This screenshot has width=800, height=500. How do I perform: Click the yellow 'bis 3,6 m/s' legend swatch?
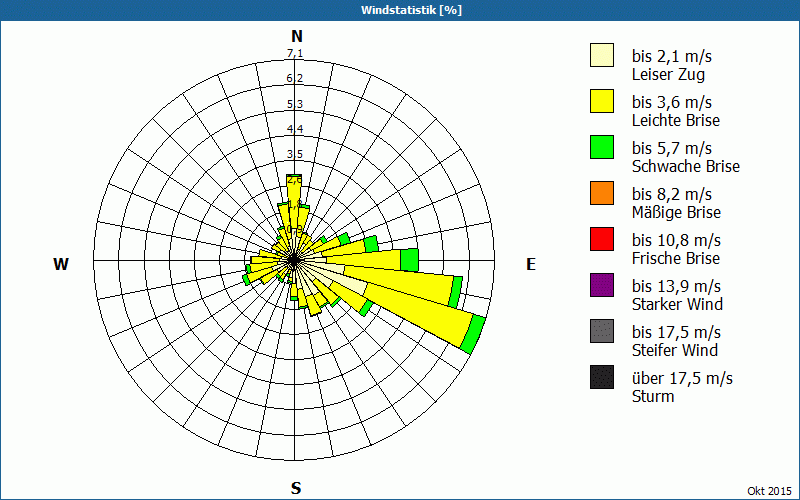point(602,101)
